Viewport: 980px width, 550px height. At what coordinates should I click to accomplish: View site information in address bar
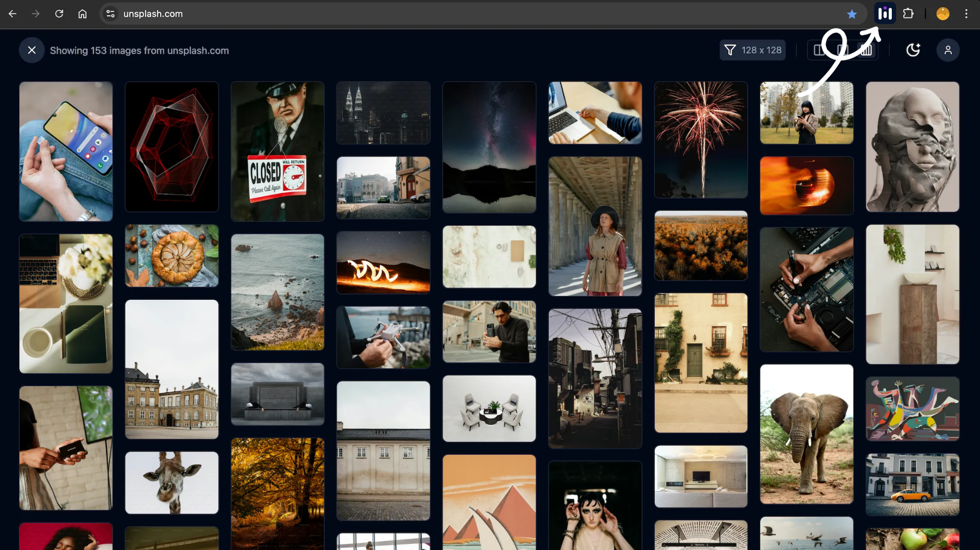coord(111,14)
